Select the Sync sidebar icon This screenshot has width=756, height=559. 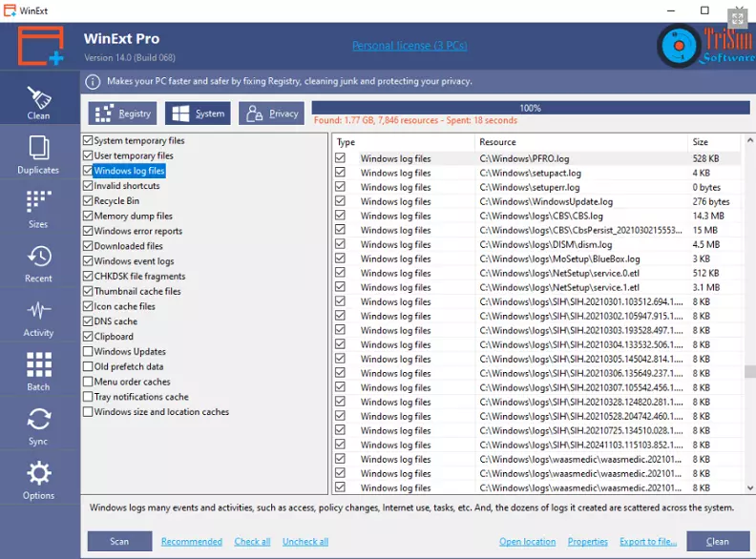(38, 426)
